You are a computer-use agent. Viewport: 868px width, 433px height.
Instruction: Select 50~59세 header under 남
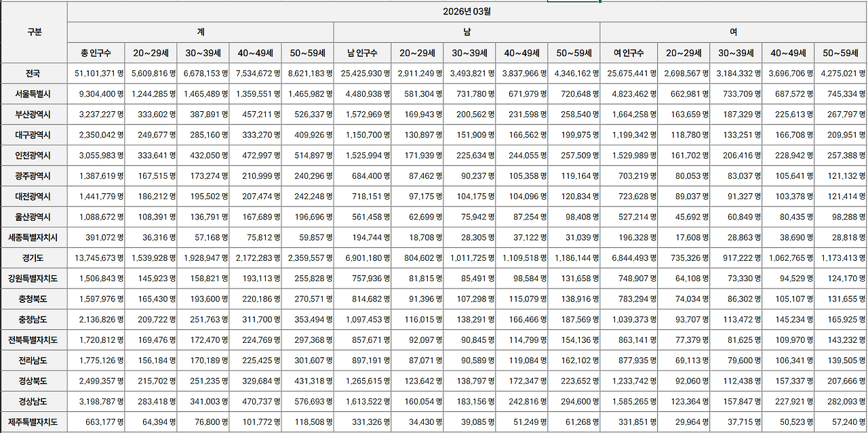574,53
